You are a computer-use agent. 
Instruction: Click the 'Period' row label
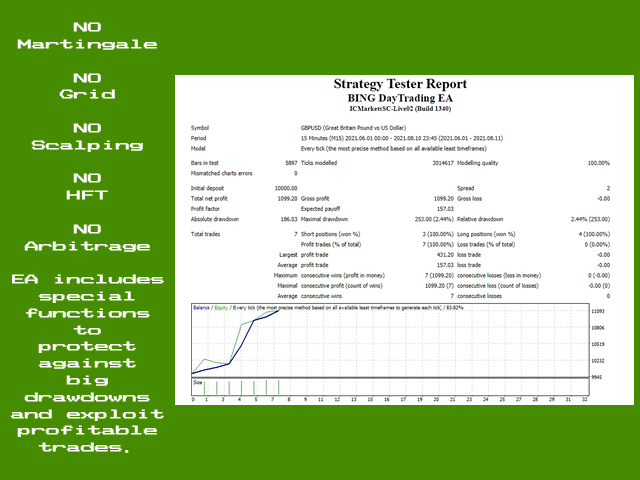(198, 138)
